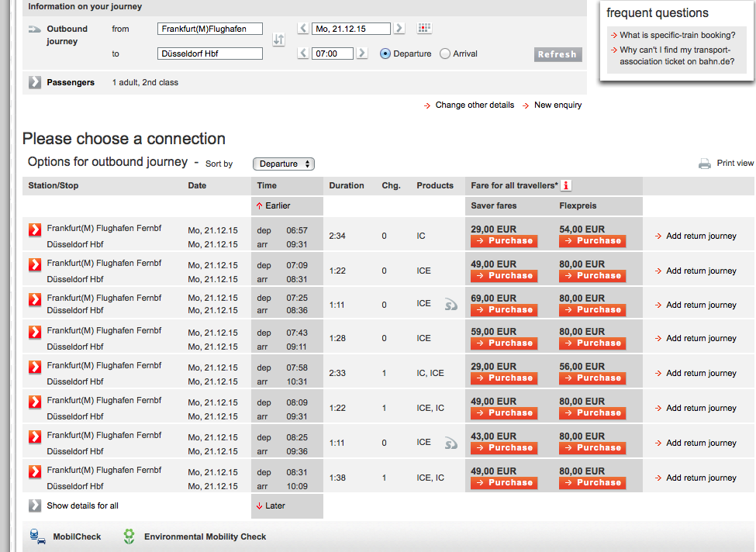
Task: Select the Arrival radio button
Action: coord(445,53)
